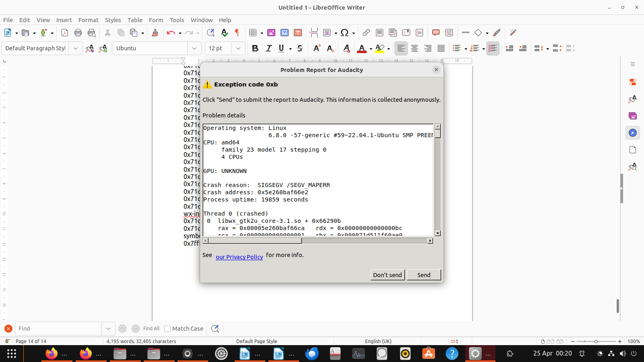Viewport: 644px width, 362px height.
Task: Click the Superscript icon
Action: 317,48
